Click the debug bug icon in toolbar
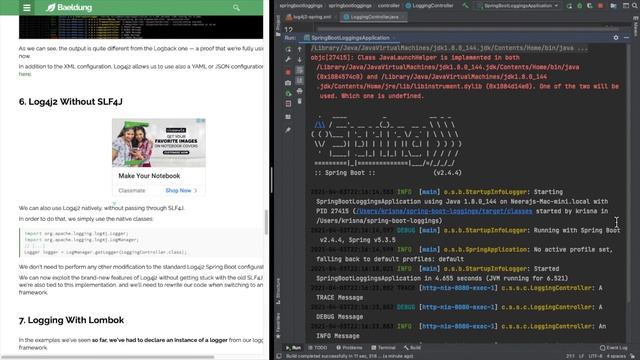 pos(580,6)
